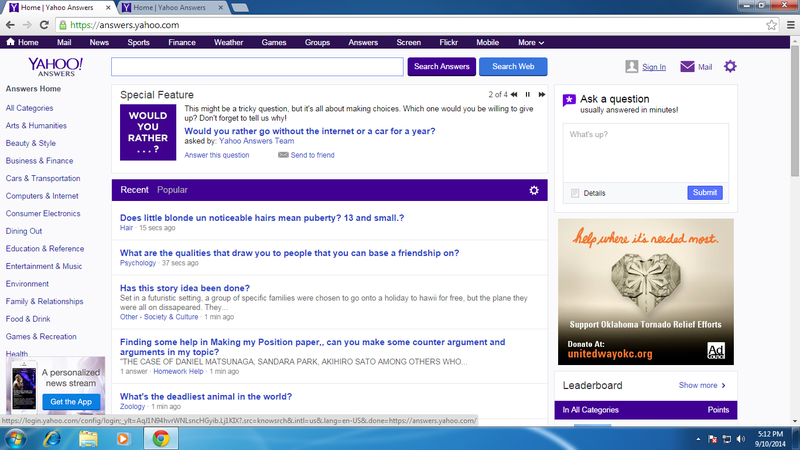Open the Has this story idea been done question
This screenshot has height=450, width=800.
pos(185,288)
